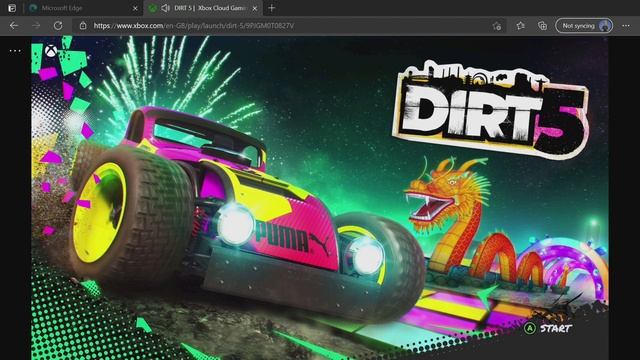Close the Microsoft Edge tab
The width and height of the screenshot is (640, 360).
pyautogui.click(x=135, y=8)
